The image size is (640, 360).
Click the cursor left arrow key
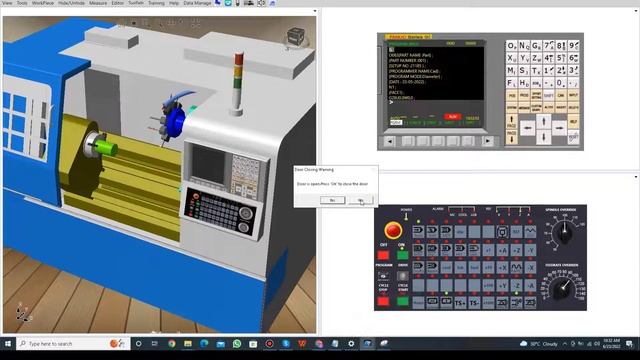[x=528, y=128]
